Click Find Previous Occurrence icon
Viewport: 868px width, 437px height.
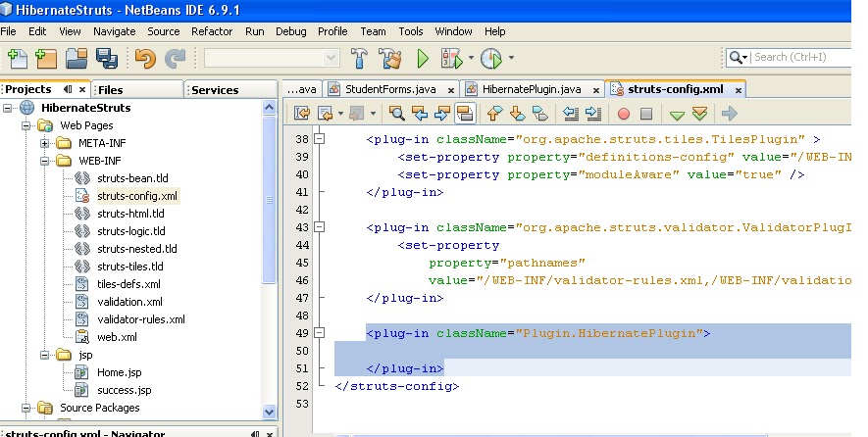pyautogui.click(x=420, y=114)
